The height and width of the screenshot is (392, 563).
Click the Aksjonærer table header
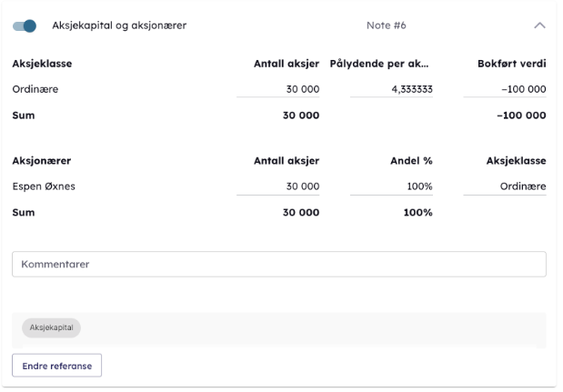(41, 160)
